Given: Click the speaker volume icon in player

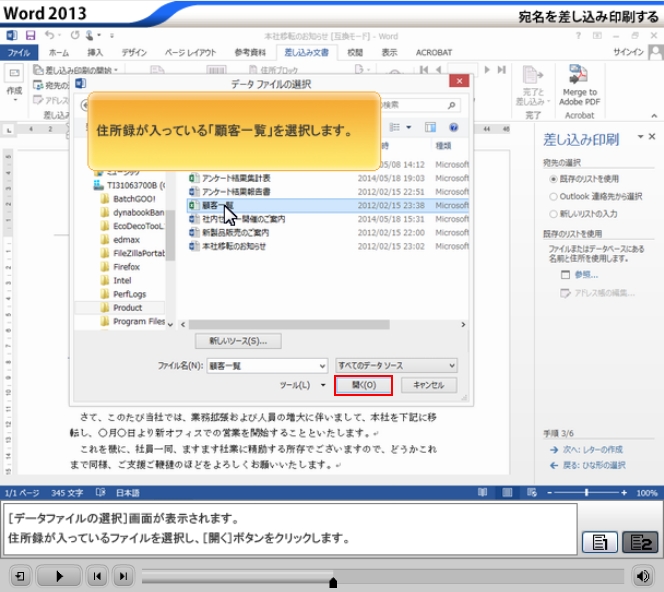Looking at the screenshot, I should pos(643,576).
